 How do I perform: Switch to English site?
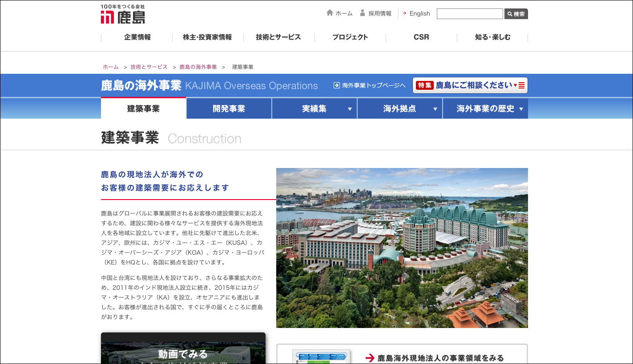420,13
